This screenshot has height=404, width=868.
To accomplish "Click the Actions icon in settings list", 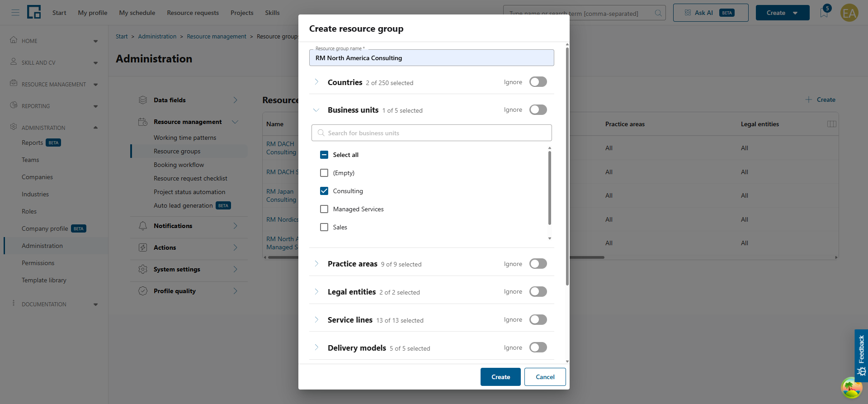I will 143,247.
